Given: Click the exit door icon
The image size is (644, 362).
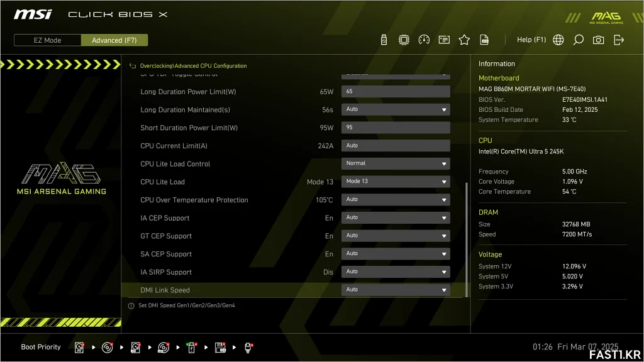Looking at the screenshot, I should tap(619, 40).
